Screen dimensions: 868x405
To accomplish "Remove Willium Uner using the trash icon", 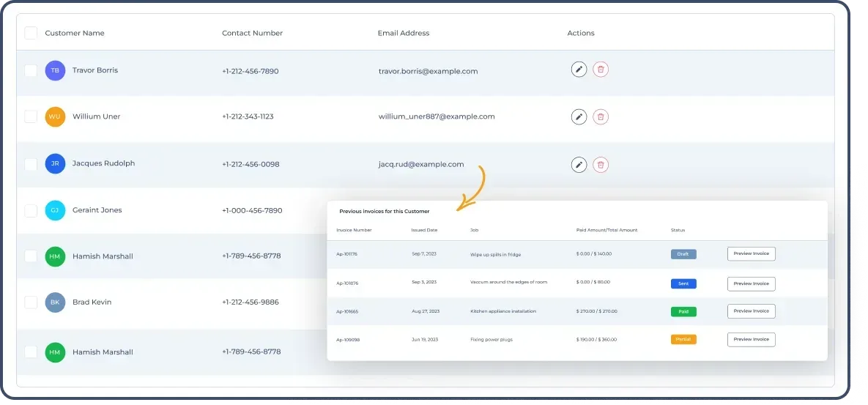I will pos(601,116).
